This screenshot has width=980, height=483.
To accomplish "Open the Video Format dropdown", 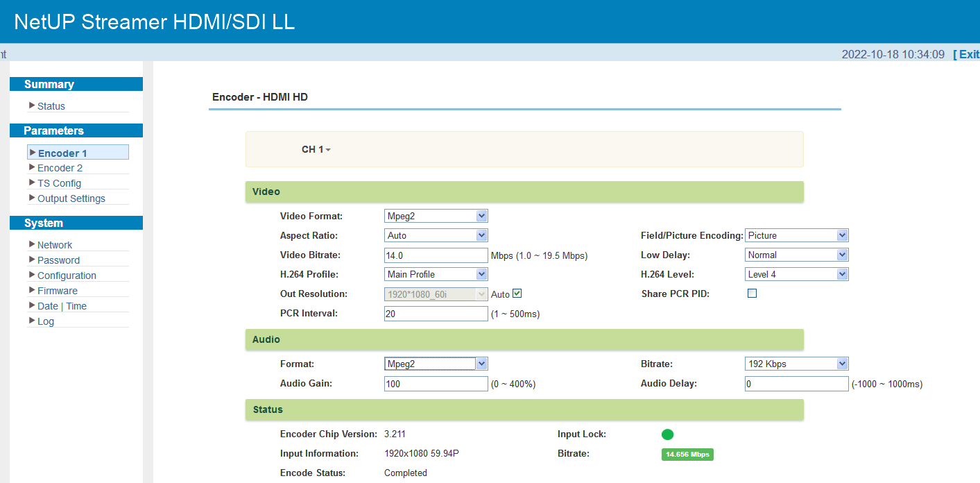I will 436,216.
